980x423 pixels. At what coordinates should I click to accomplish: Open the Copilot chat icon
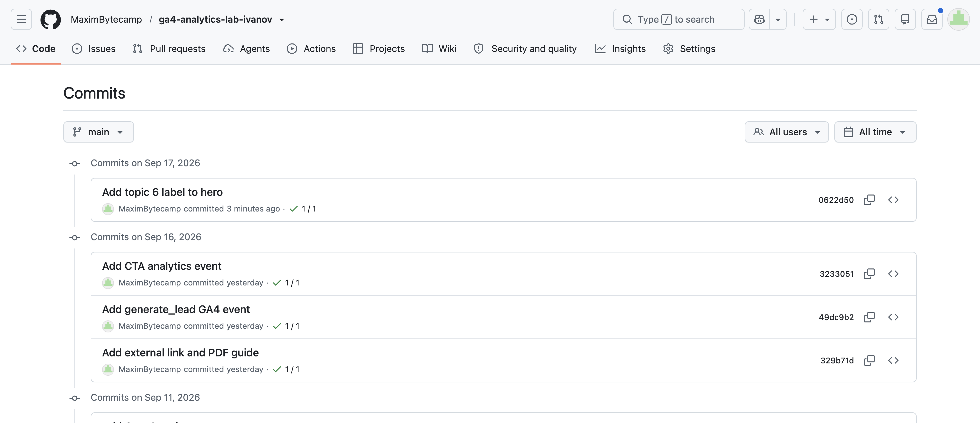tap(759, 19)
